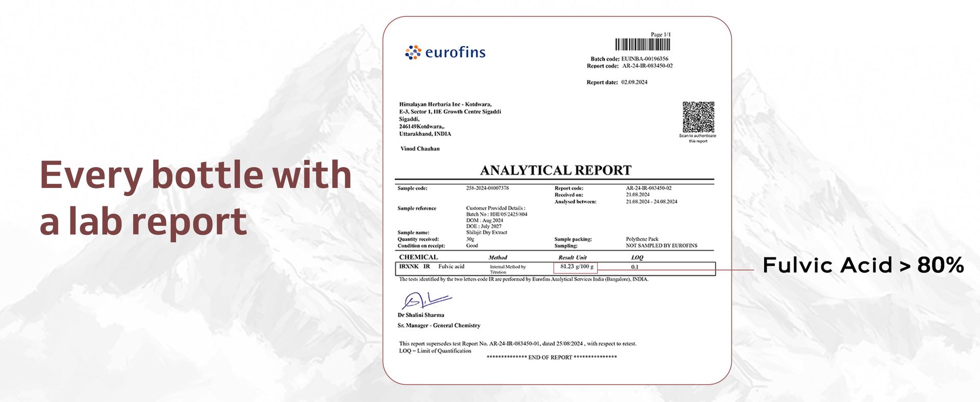Click the footnote about two letters code IR

524,279
